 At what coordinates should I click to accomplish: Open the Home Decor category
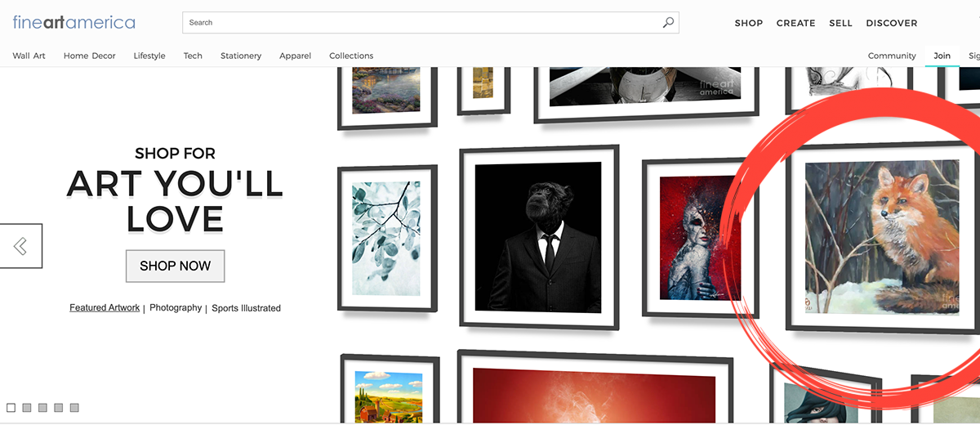tap(90, 56)
